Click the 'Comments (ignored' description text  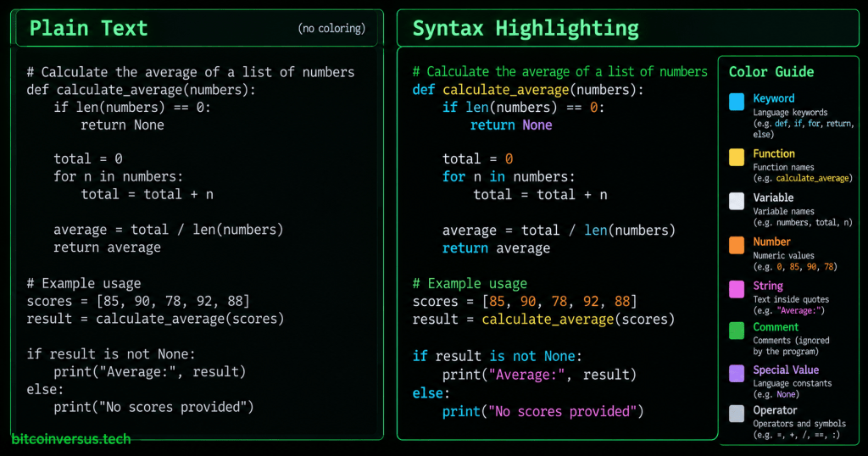click(x=791, y=341)
